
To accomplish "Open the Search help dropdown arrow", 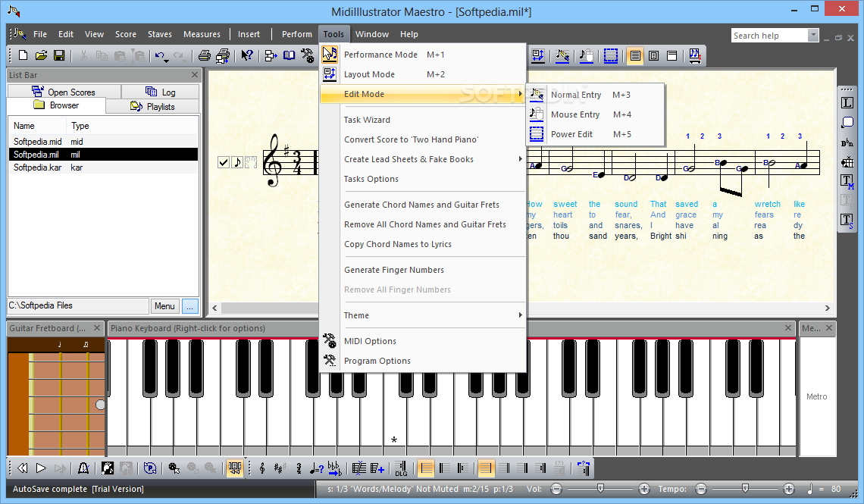I will (812, 36).
